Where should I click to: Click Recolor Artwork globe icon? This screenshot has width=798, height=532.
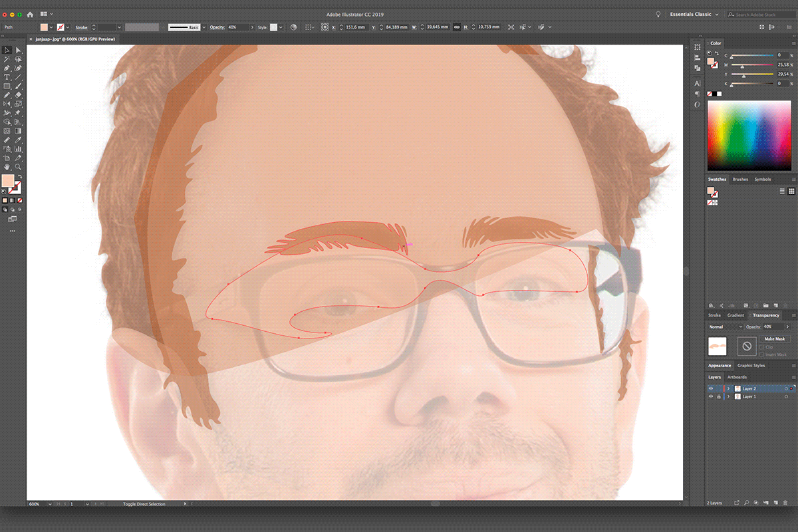293,27
